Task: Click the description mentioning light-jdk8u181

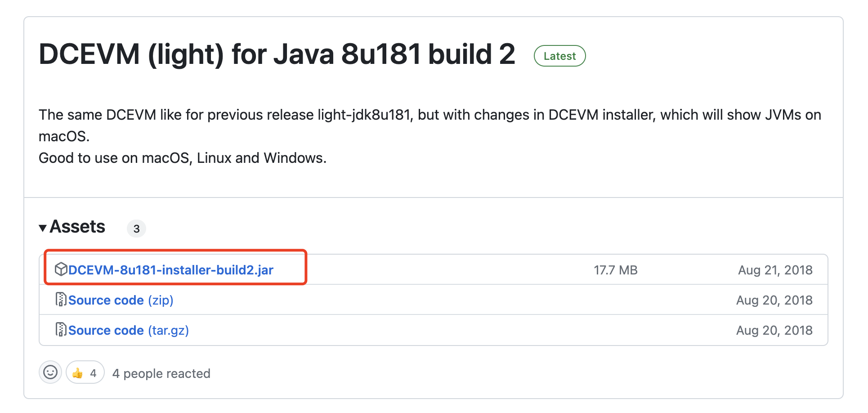Action: (430, 115)
